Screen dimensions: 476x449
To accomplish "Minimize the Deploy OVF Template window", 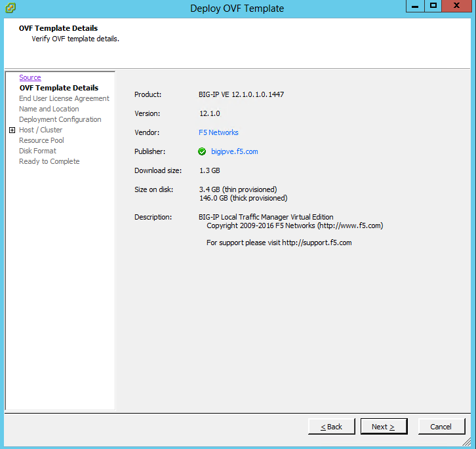I will click(x=415, y=6).
